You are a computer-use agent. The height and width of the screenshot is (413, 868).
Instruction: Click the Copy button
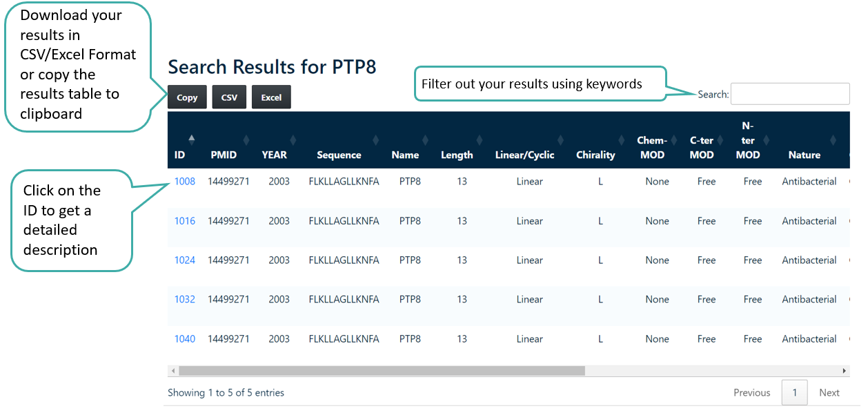(x=187, y=97)
